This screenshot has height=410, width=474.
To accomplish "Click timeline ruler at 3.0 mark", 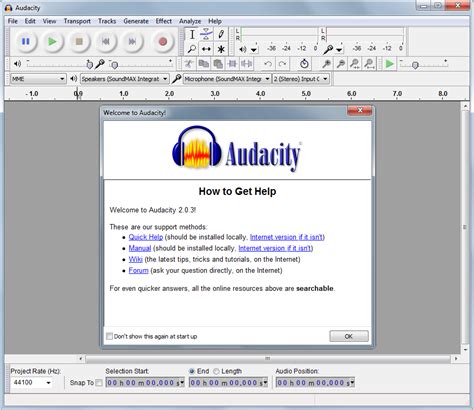I will tap(215, 94).
